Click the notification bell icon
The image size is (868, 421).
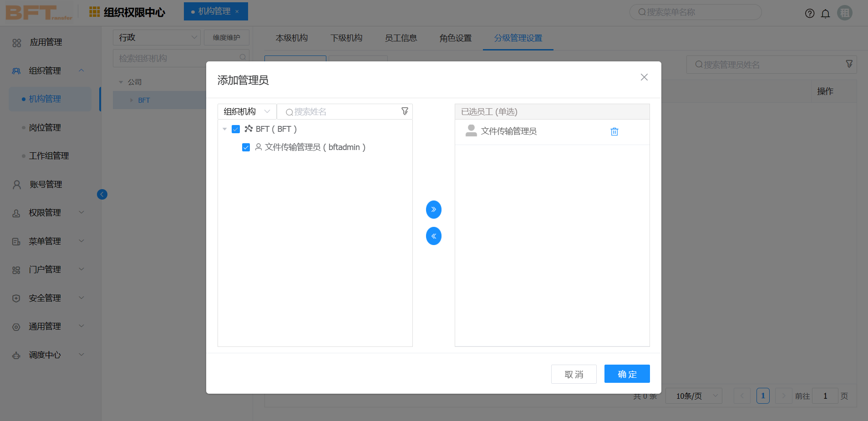click(x=825, y=13)
